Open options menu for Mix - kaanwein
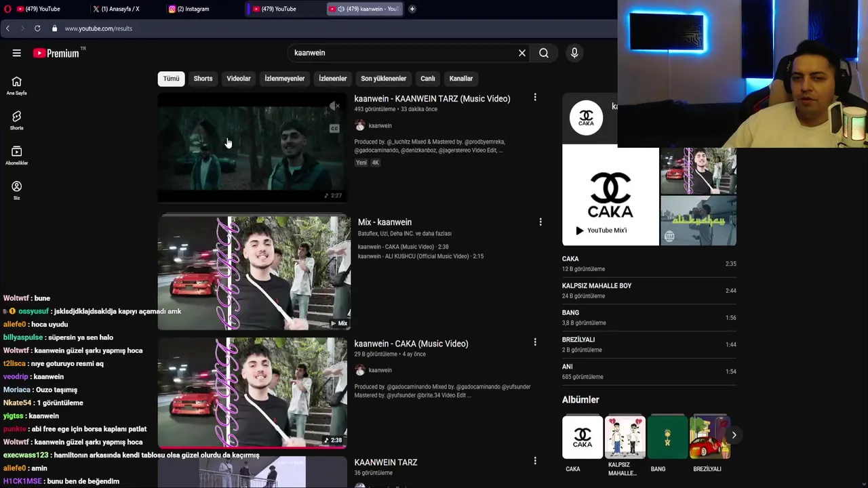This screenshot has width=868, height=488. pyautogui.click(x=540, y=222)
